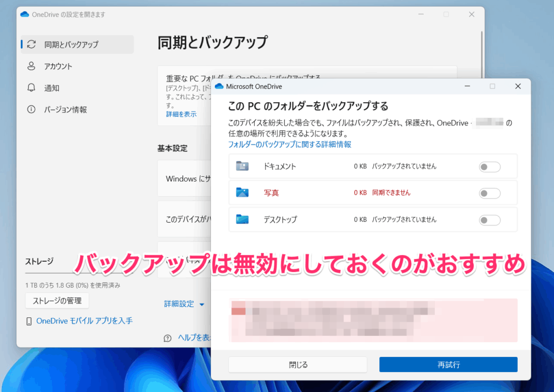Click the ドキュメント folder icon
Image resolution: width=554 pixels, height=392 pixels.
click(242, 166)
